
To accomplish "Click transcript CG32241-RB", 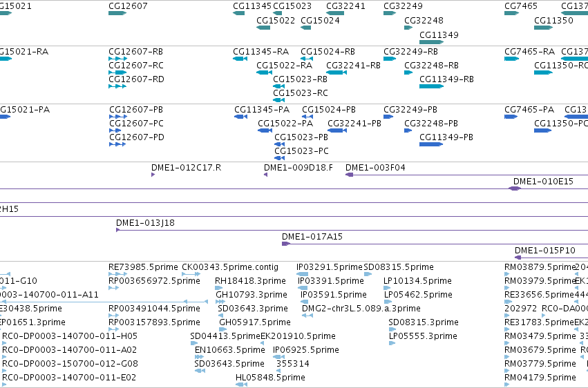I will point(353,65).
